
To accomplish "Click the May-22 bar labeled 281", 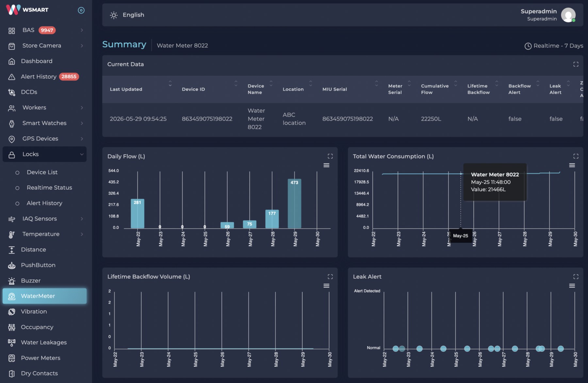I will (138, 214).
